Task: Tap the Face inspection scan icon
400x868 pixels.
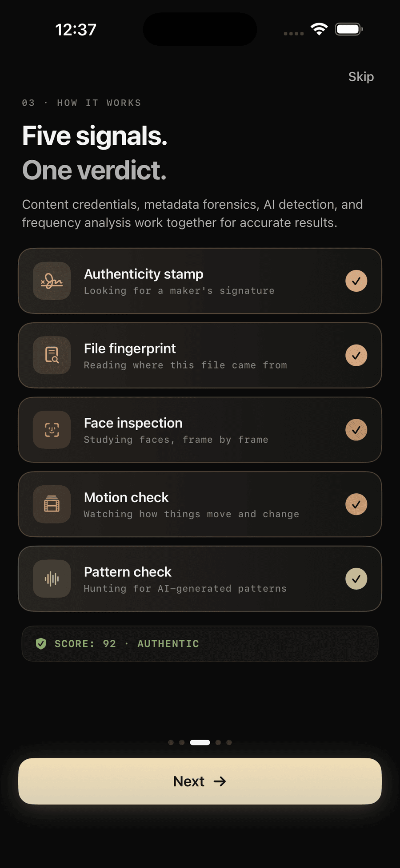Action: click(52, 430)
